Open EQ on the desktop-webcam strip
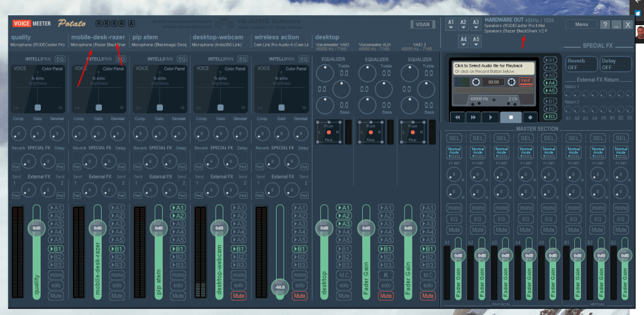This screenshot has width=644, height=315. coord(243,59)
